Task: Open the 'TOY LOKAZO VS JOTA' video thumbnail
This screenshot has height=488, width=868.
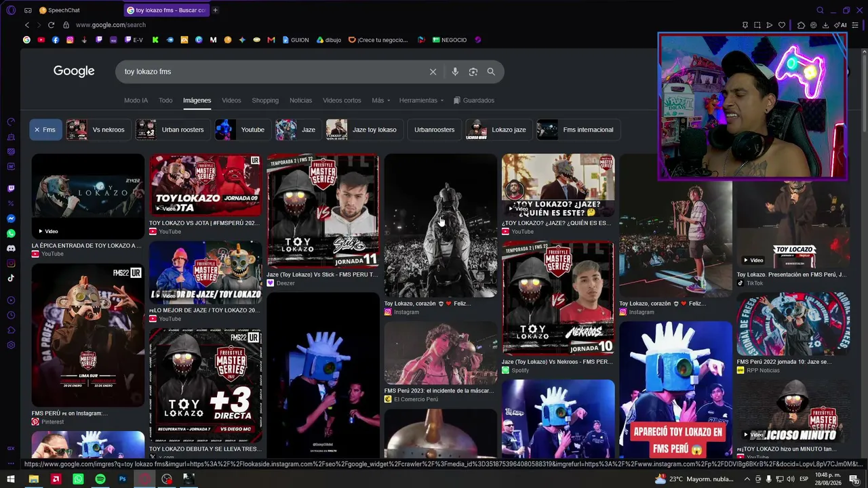Action: pos(205,185)
